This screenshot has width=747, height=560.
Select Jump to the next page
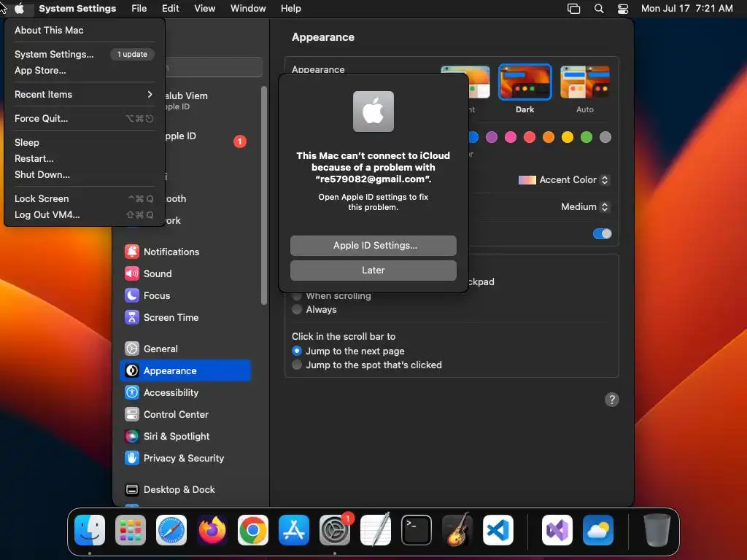[x=297, y=351]
